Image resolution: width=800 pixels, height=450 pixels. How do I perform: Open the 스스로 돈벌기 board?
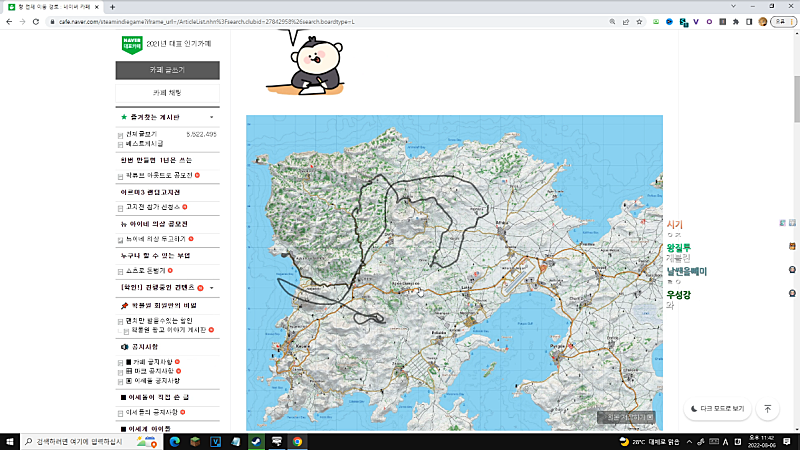point(146,270)
